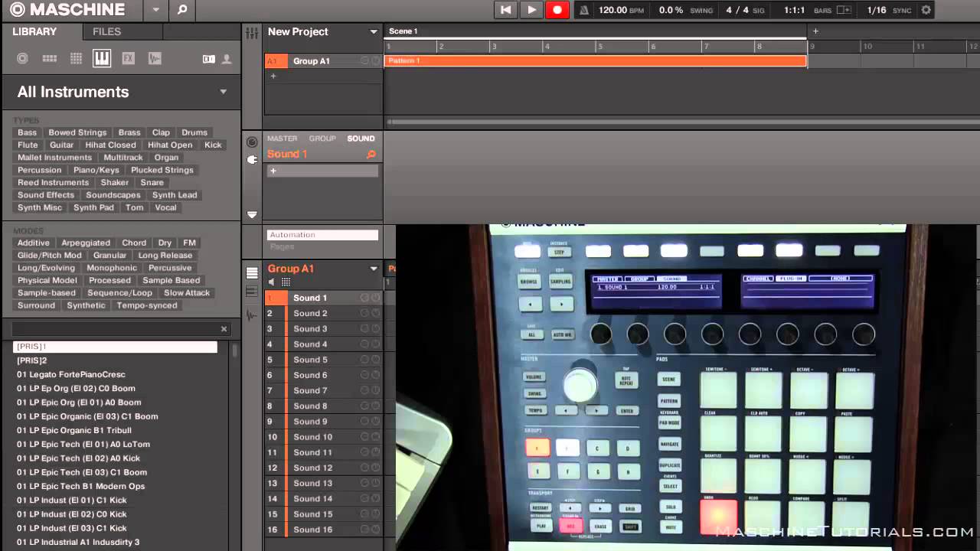Open the Maschine main menu arrow

coord(155,10)
